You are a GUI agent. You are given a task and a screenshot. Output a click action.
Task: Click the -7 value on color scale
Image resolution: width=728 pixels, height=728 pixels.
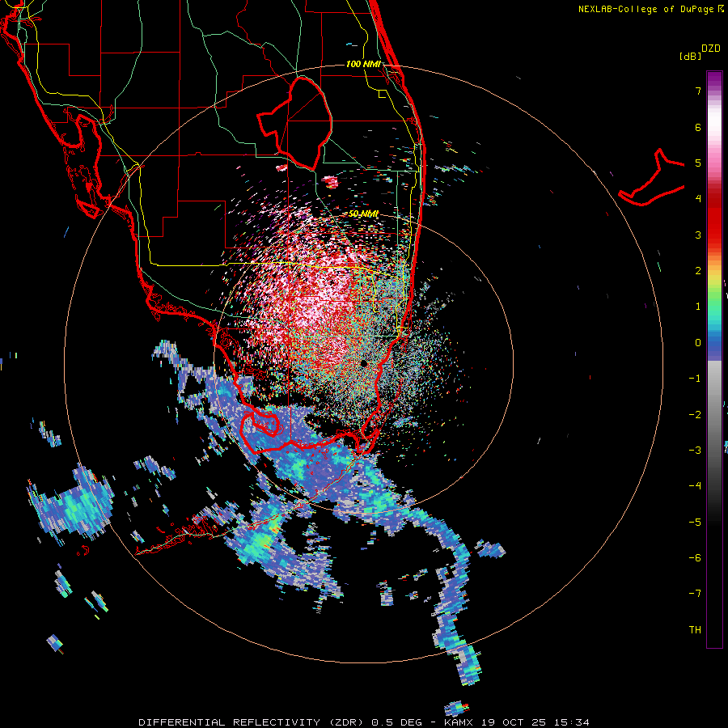tap(695, 594)
